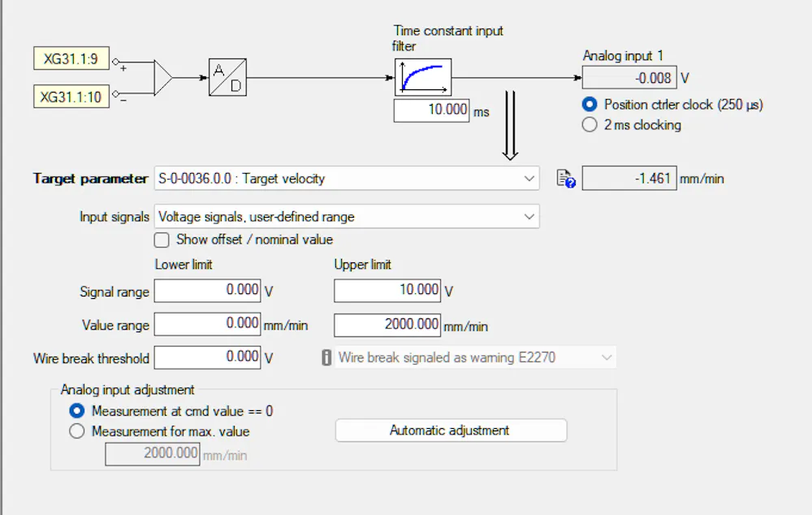Click the Upper limit column heading

(x=362, y=265)
